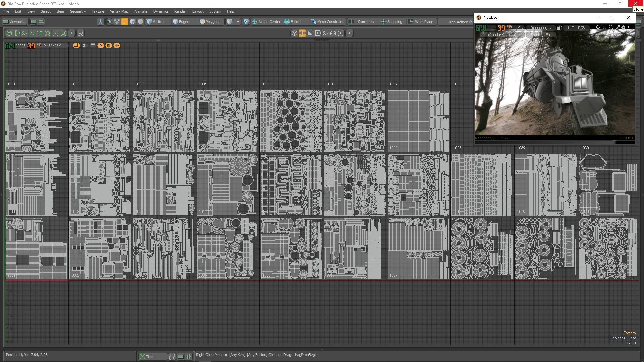Click the magnifier search icon in viewport toolbar

click(80, 33)
